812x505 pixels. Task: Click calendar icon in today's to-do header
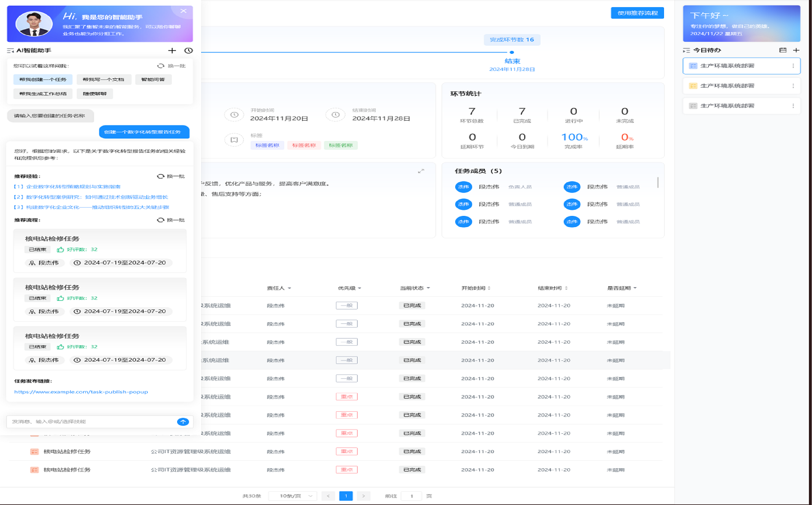coord(783,50)
